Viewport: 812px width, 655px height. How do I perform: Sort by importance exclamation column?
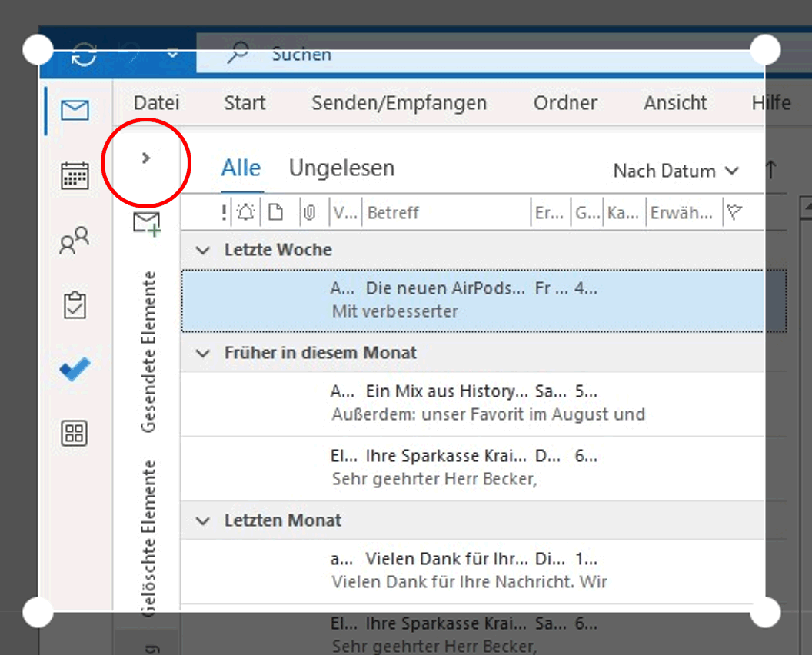tap(224, 212)
